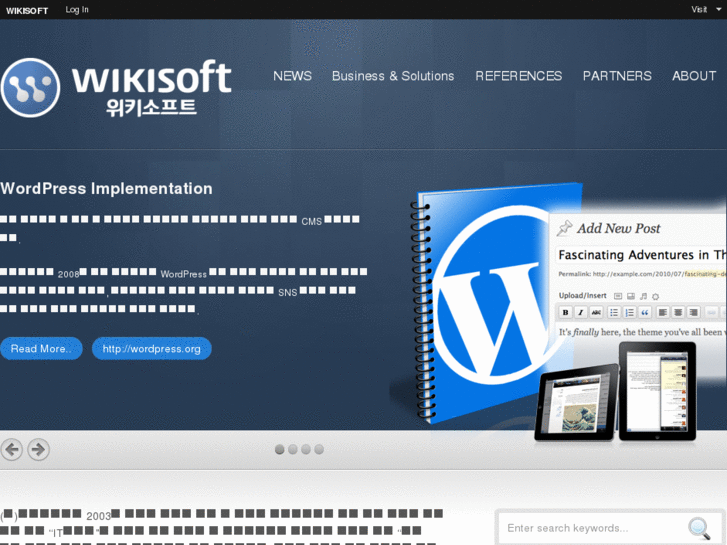Viewport: 727px width, 545px height.
Task: Click WordPress Implementation heading
Action: tap(107, 189)
